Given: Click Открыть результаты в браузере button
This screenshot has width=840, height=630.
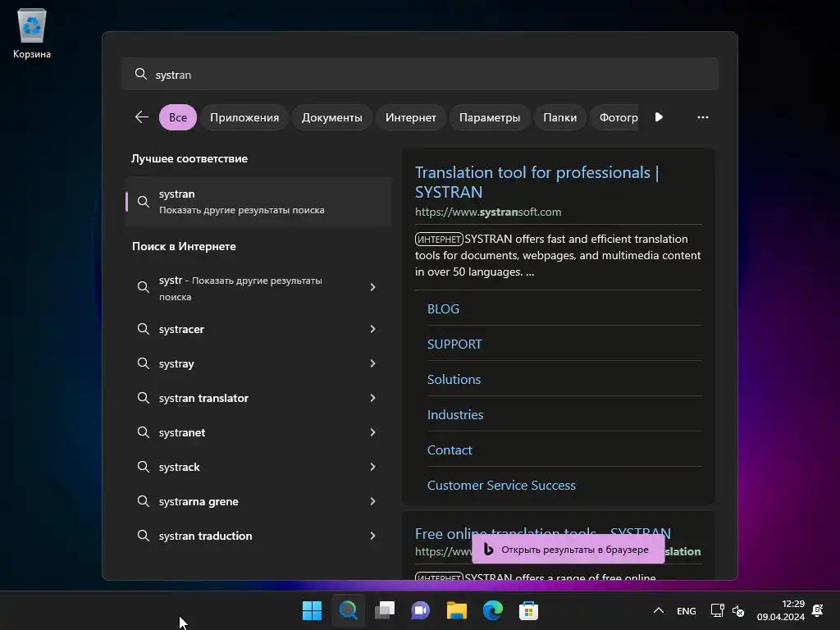Looking at the screenshot, I should click(x=568, y=549).
